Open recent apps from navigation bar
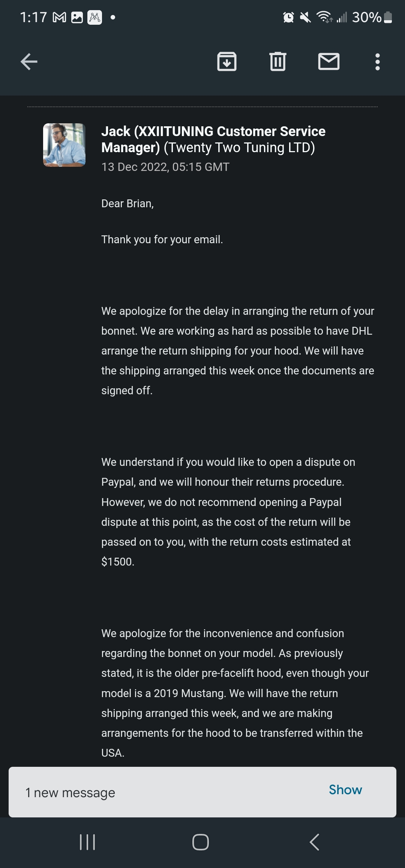This screenshot has width=405, height=868. point(87,842)
